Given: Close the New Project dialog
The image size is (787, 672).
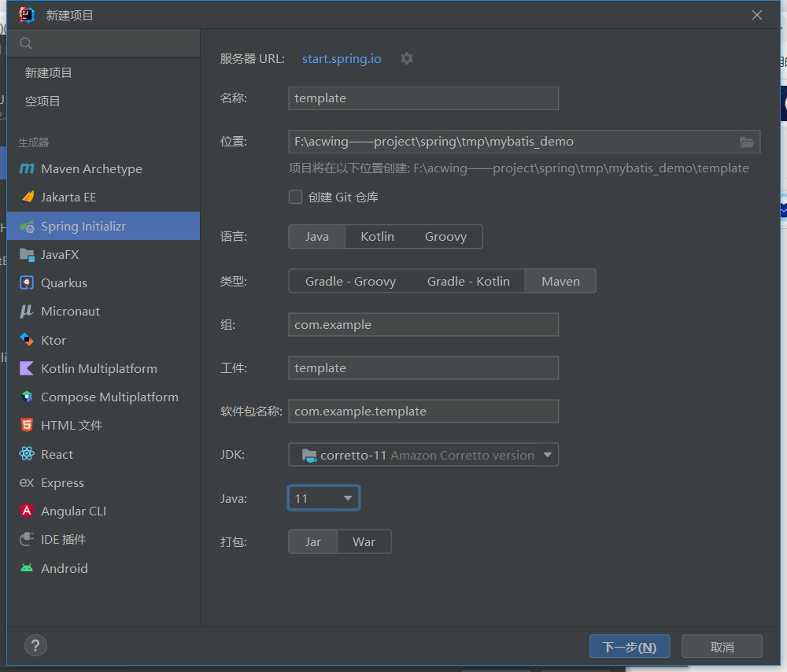Looking at the screenshot, I should [x=757, y=15].
